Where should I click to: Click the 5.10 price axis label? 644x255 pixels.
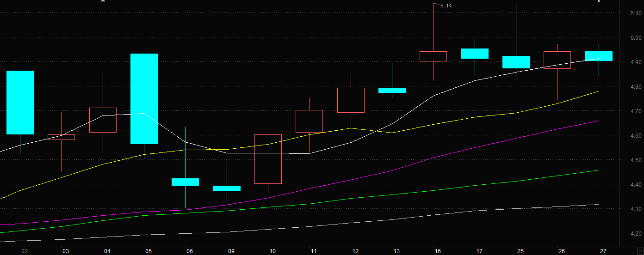[x=636, y=13]
